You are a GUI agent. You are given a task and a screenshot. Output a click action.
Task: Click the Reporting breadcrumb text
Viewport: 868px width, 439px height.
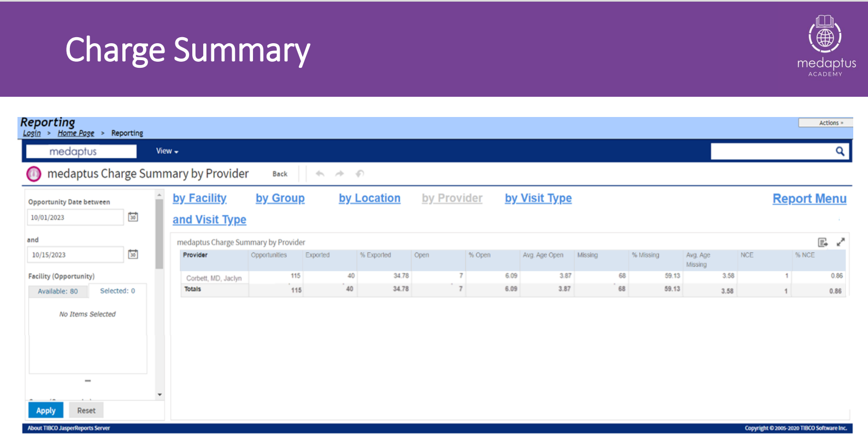[x=127, y=133]
